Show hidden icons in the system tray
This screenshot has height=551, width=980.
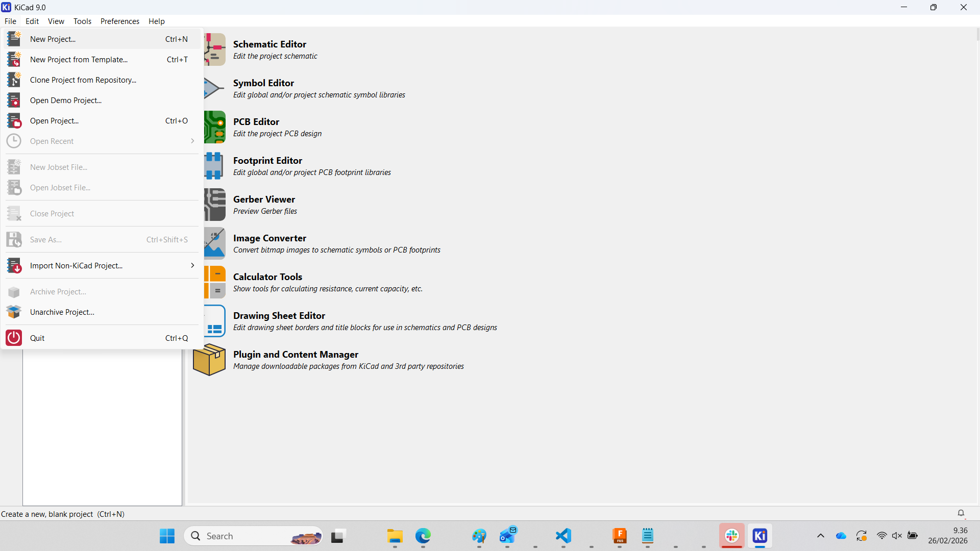pos(820,536)
